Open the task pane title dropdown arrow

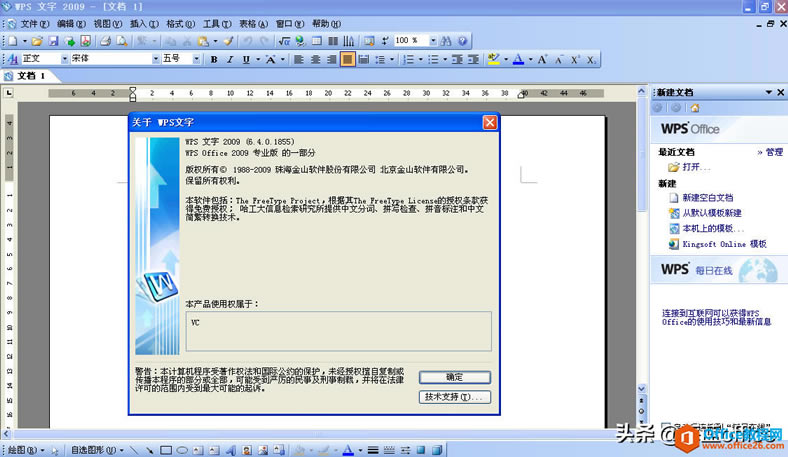pyautogui.click(x=768, y=93)
